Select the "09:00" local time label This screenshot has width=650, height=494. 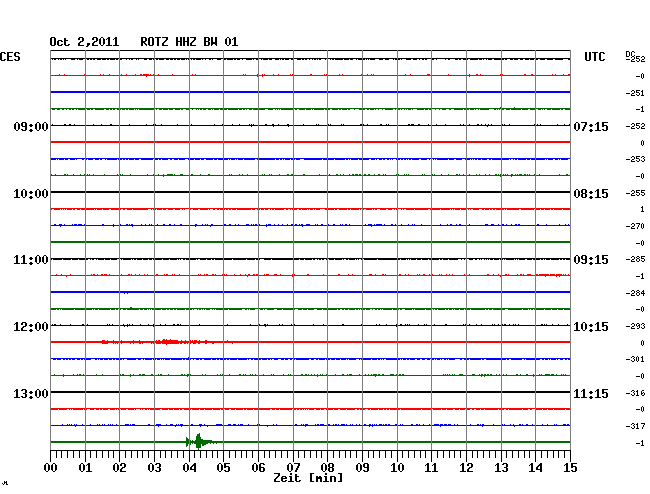point(31,126)
